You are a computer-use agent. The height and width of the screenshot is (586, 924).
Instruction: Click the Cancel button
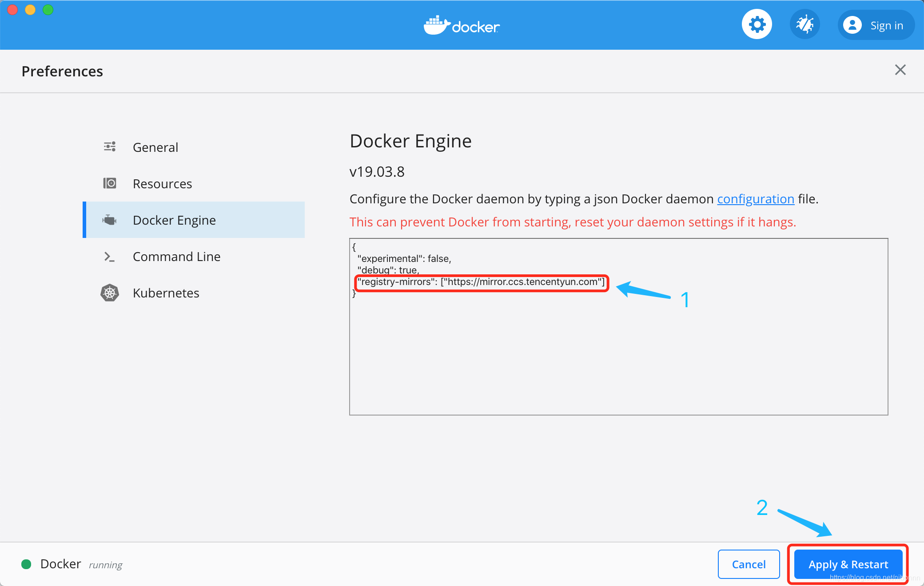pos(749,564)
